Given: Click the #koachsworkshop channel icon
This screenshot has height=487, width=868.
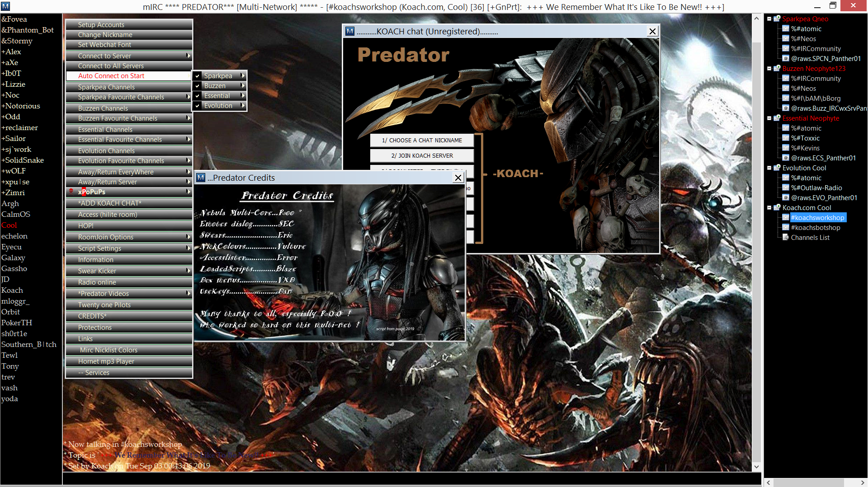Looking at the screenshot, I should click(x=786, y=217).
